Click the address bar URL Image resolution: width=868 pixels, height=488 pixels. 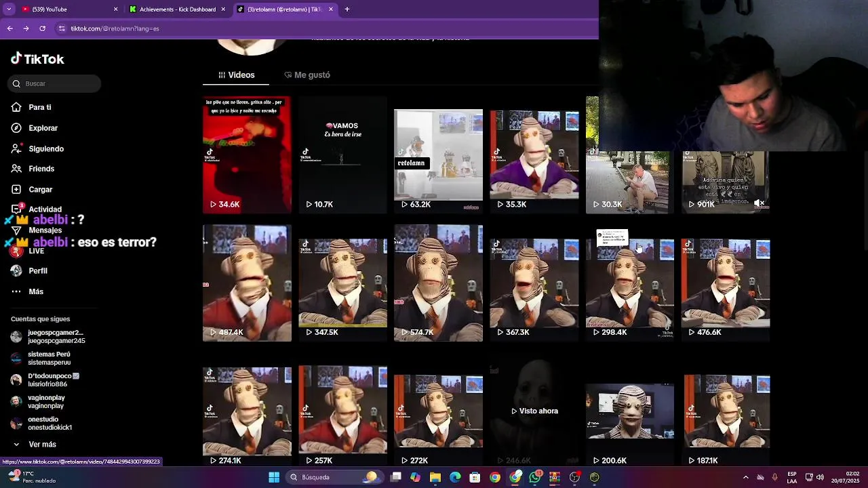[115, 28]
